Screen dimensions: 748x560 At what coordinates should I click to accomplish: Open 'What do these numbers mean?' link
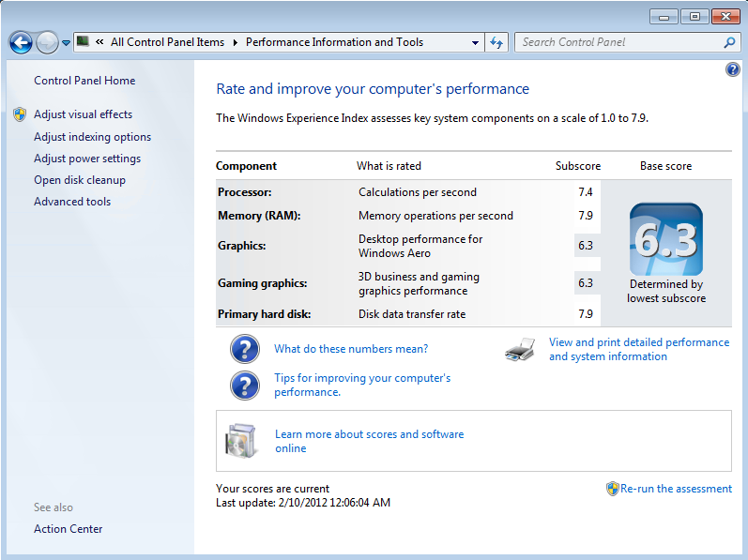[x=351, y=349]
